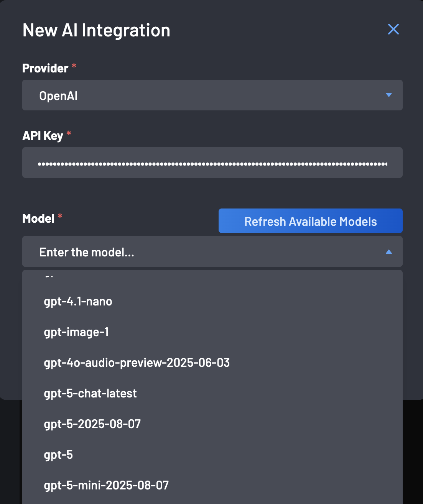423x504 pixels.
Task: Select gpt-image-1 from the model list
Action: 76,332
